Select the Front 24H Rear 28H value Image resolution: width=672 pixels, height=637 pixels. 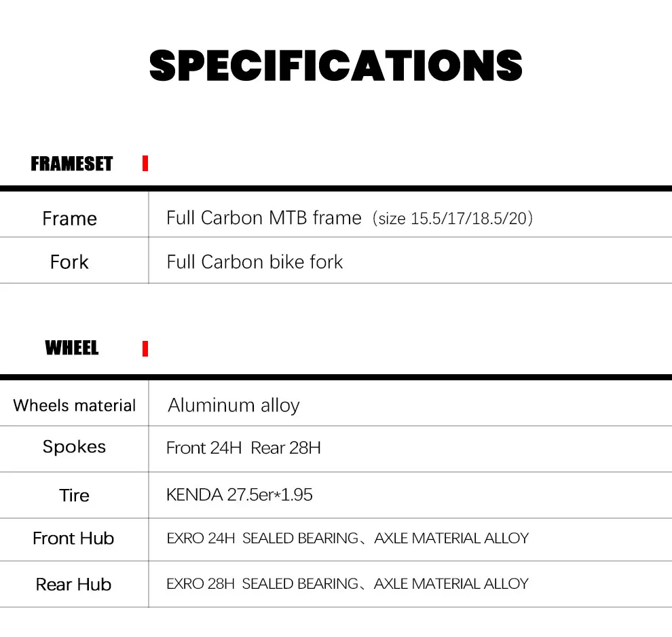tap(243, 448)
